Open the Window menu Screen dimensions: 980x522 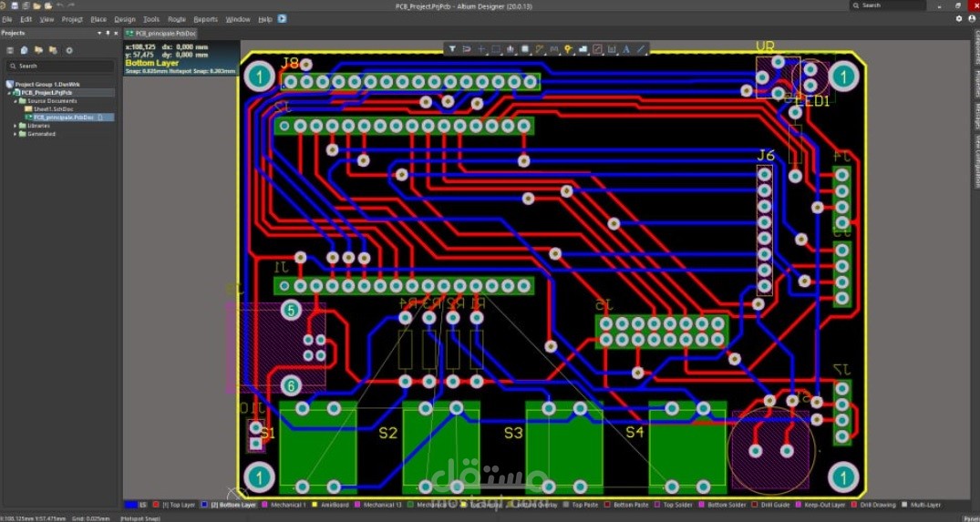(238, 19)
